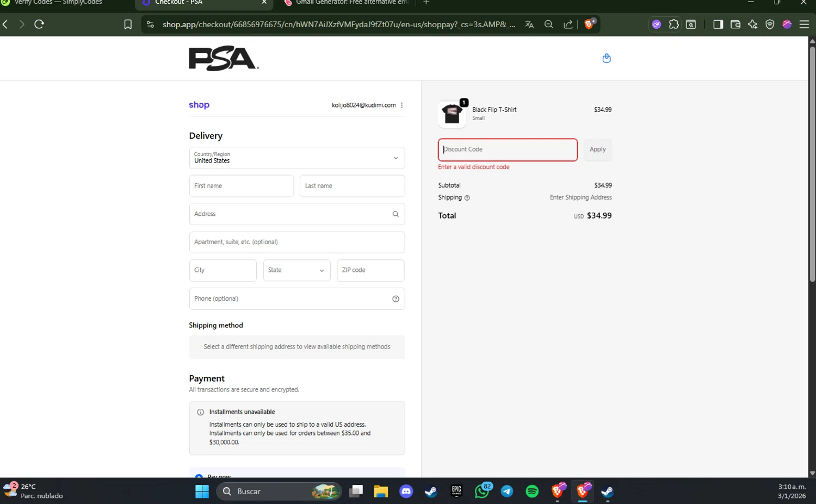Reload the checkout page
This screenshot has width=816, height=504.
39,24
